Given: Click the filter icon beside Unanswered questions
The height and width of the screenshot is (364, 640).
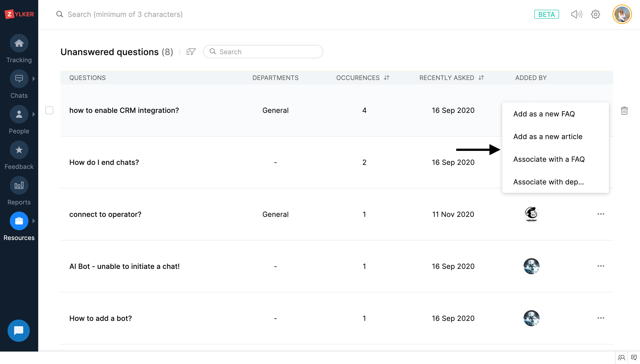Looking at the screenshot, I should click(x=191, y=52).
